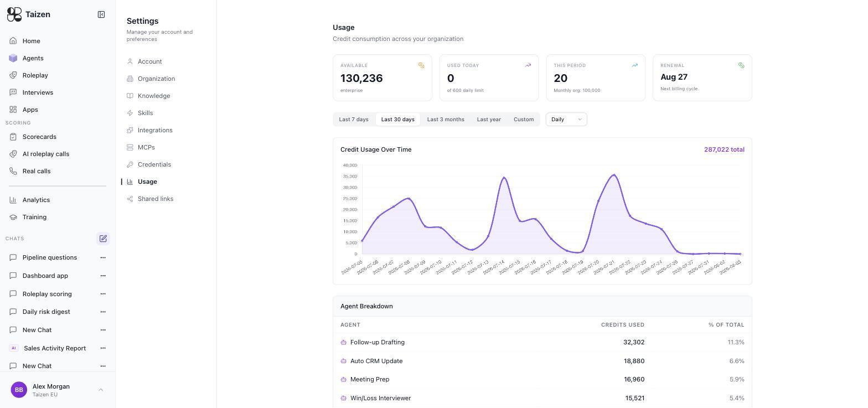Select the Last 7 days range
Image resolution: width=868 pixels, height=408 pixels.
pos(354,120)
